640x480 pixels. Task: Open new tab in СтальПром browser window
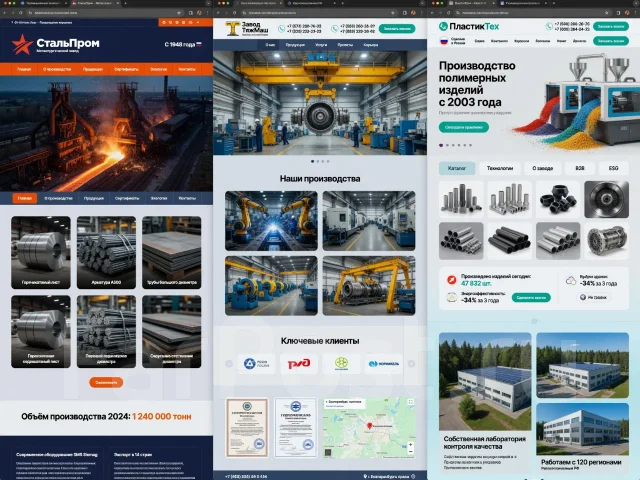[124, 3]
